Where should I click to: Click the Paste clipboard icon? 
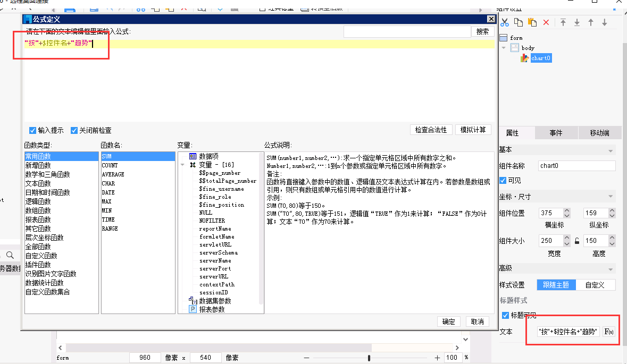coord(532,22)
